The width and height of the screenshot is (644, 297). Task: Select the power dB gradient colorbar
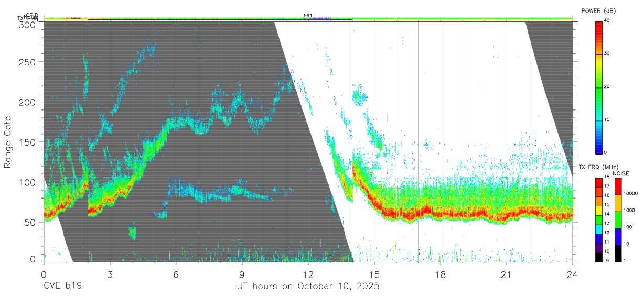(599, 87)
